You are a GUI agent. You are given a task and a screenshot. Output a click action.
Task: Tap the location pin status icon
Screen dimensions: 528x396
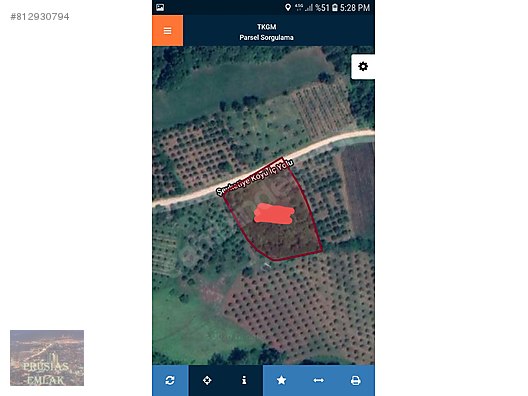coord(288,7)
